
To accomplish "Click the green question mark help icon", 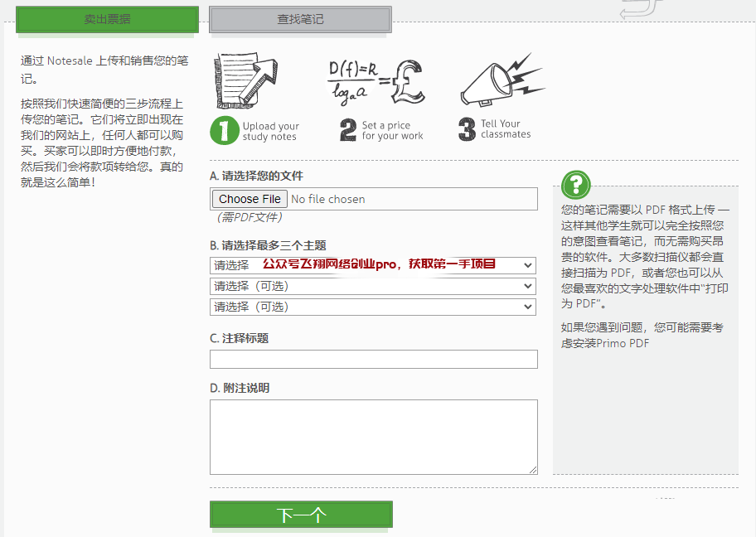I will (x=576, y=185).
